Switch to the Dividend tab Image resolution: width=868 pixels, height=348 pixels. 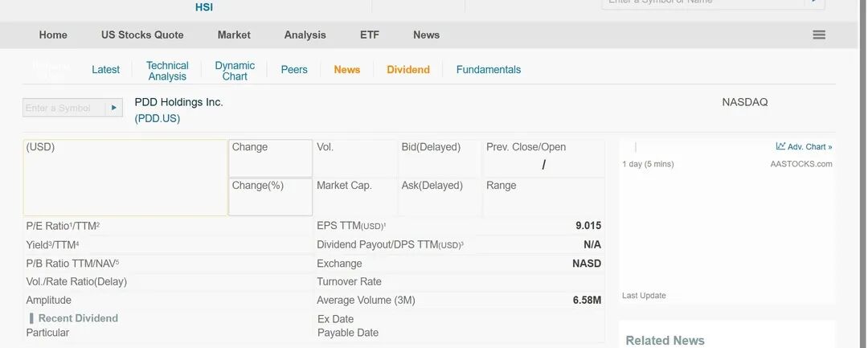pos(408,70)
